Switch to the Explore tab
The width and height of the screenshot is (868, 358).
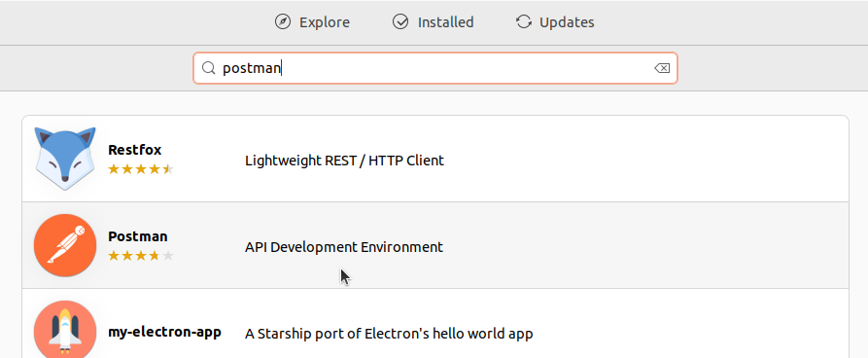pyautogui.click(x=312, y=22)
